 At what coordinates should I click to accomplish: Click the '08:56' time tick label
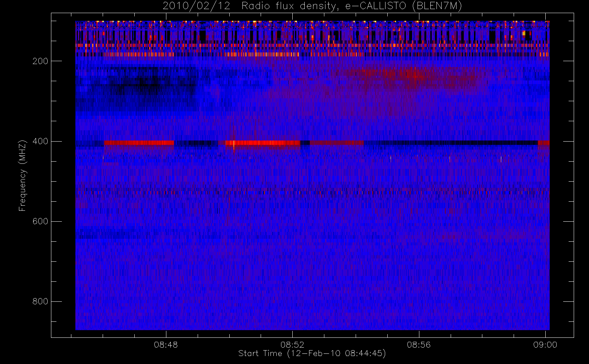[x=419, y=345]
